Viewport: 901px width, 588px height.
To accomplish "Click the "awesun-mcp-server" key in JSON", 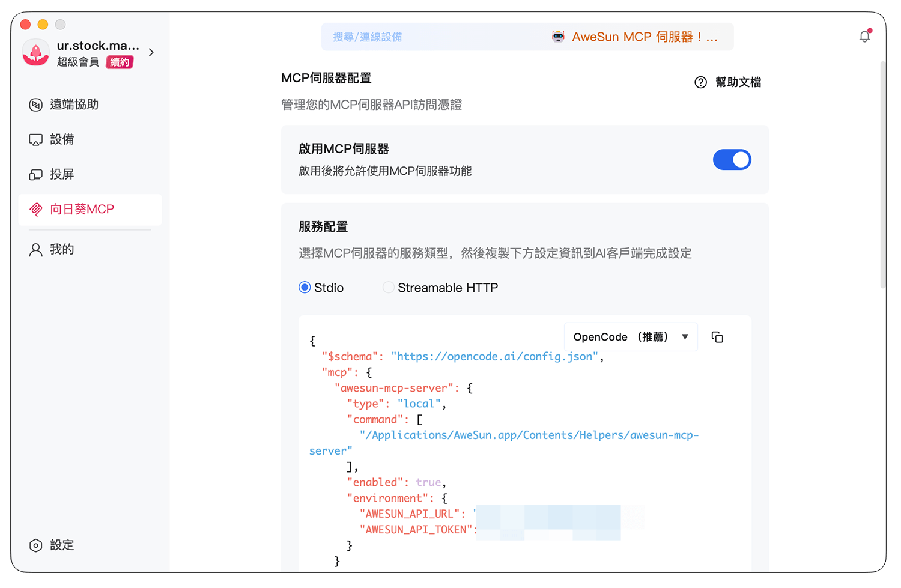I will click(x=394, y=388).
